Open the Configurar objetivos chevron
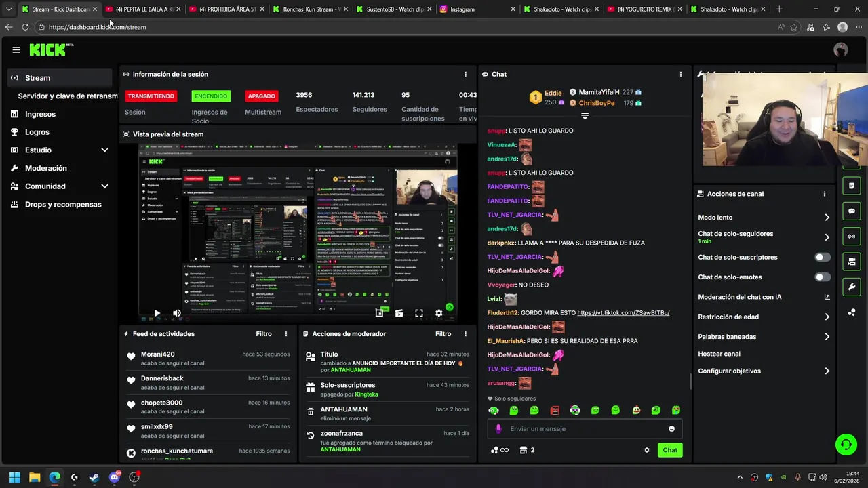868x488 pixels. pyautogui.click(x=827, y=371)
